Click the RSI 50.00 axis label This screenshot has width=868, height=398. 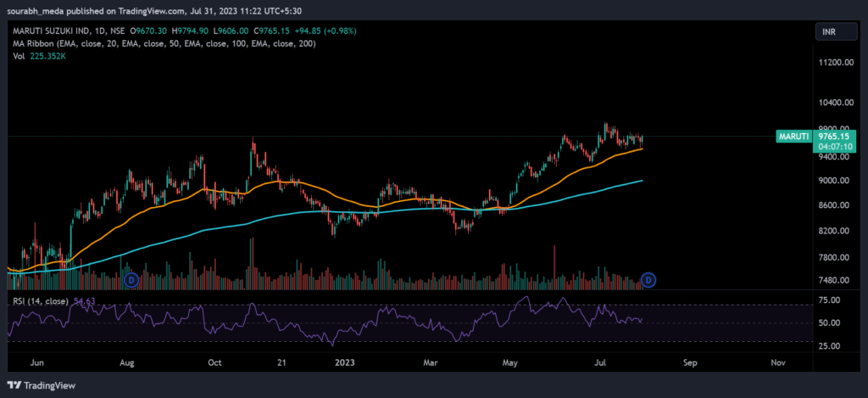(x=831, y=323)
